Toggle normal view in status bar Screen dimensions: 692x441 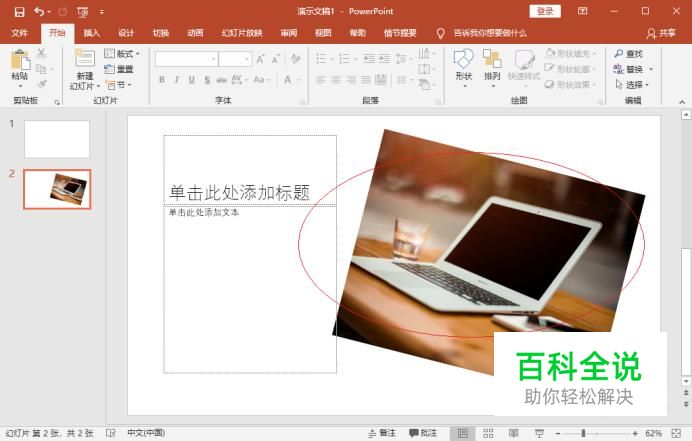tap(463, 433)
